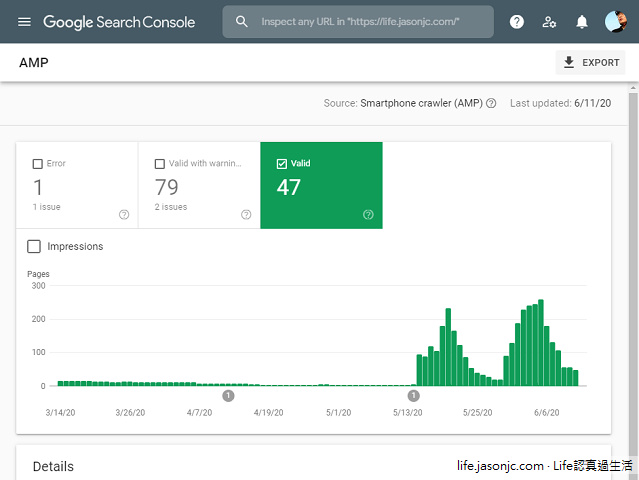This screenshot has width=639, height=480.
Task: Toggle the Impressions checkbox
Action: pyautogui.click(x=35, y=246)
